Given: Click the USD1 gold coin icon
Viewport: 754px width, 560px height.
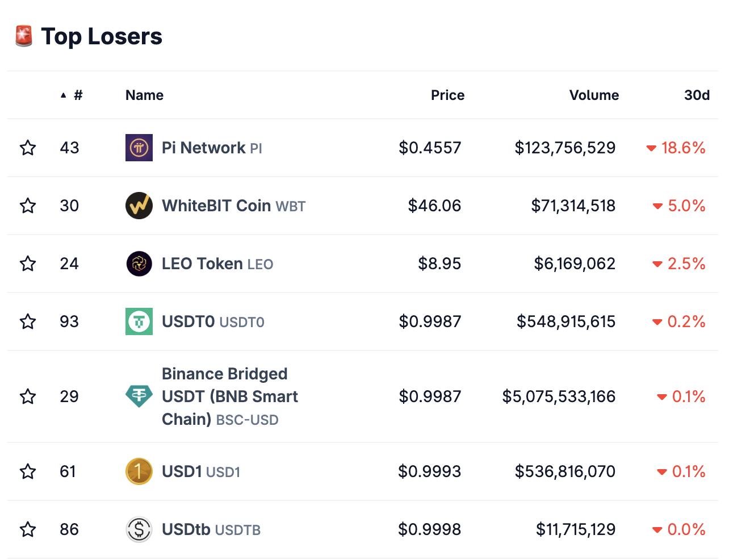Looking at the screenshot, I should click(139, 471).
